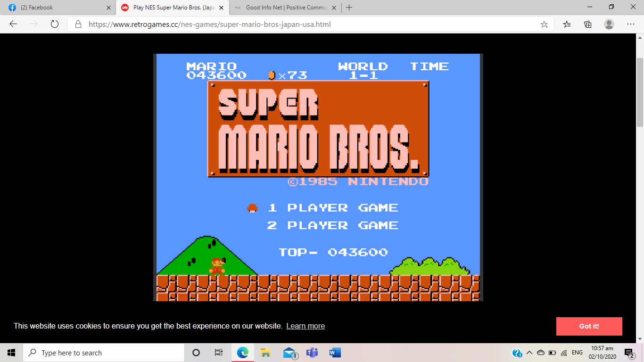Switch to the Facebook tab
The image size is (644, 362).
click(58, 8)
